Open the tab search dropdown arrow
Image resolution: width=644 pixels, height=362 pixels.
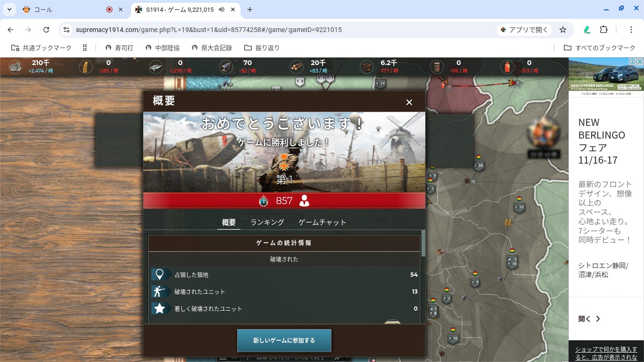pyautogui.click(x=9, y=9)
